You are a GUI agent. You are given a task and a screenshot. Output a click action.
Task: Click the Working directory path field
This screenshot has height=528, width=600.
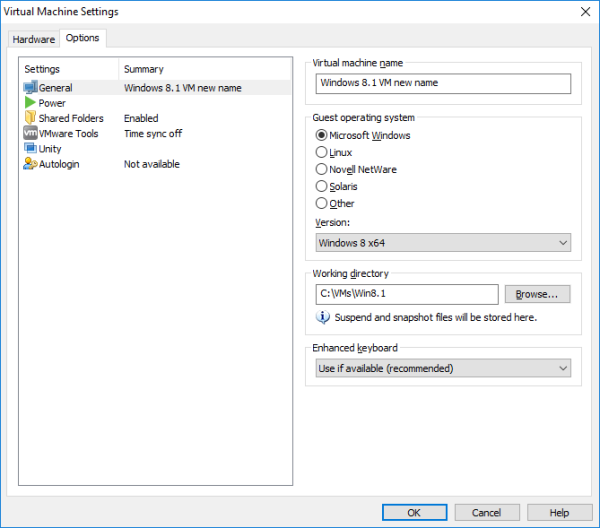407,294
